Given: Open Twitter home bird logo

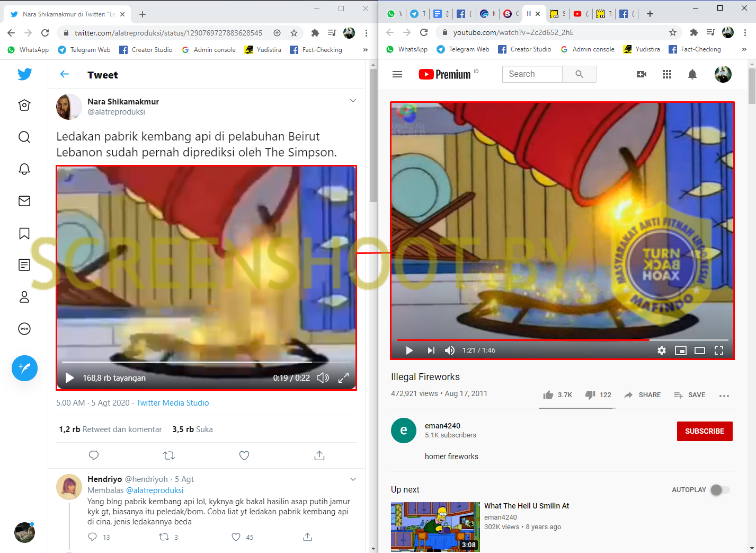Looking at the screenshot, I should (24, 74).
